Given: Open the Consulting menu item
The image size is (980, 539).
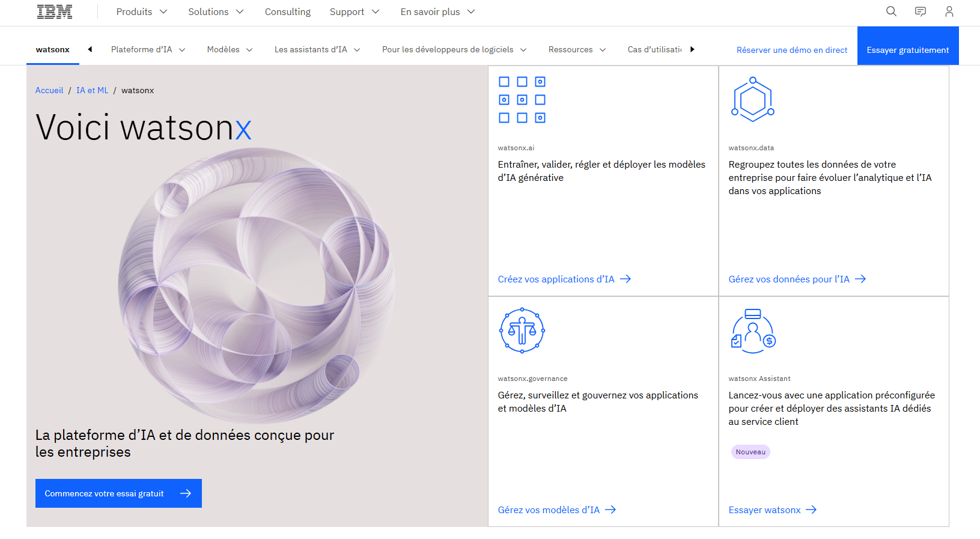Looking at the screenshot, I should (x=288, y=12).
